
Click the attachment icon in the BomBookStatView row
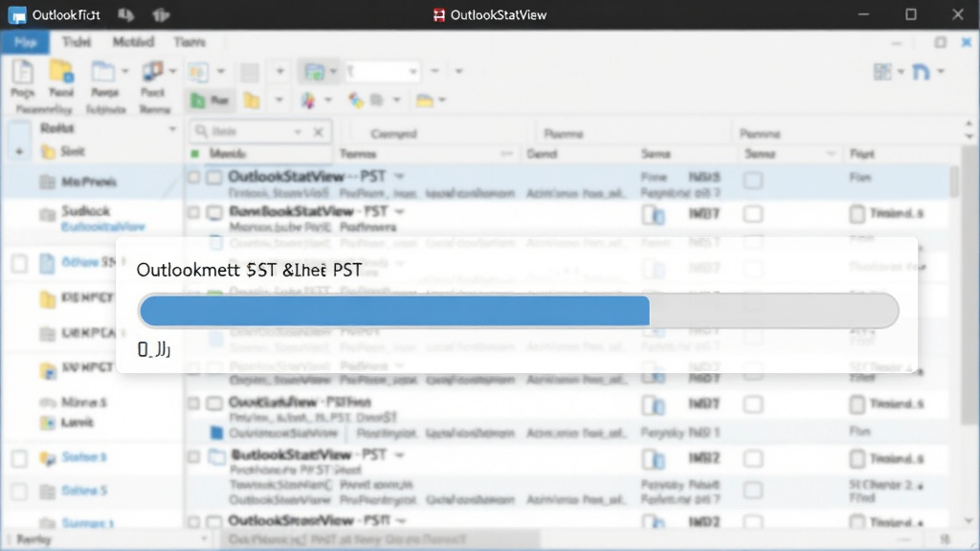pyautogui.click(x=653, y=215)
